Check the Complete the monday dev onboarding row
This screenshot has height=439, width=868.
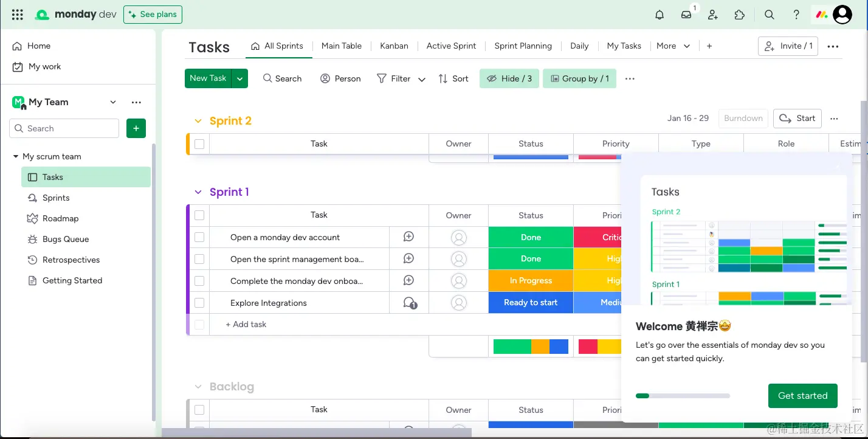199,281
